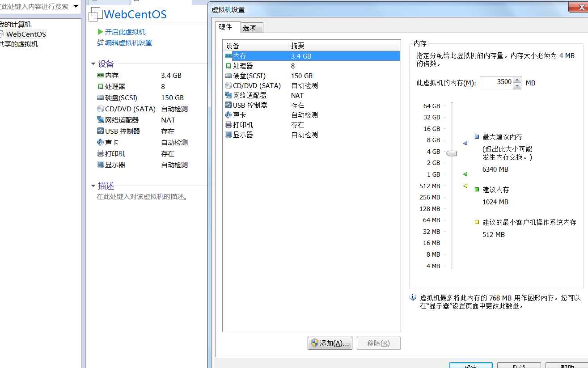Select 我的计算机 in library tree
This screenshot has height=368, width=588.
(16, 25)
